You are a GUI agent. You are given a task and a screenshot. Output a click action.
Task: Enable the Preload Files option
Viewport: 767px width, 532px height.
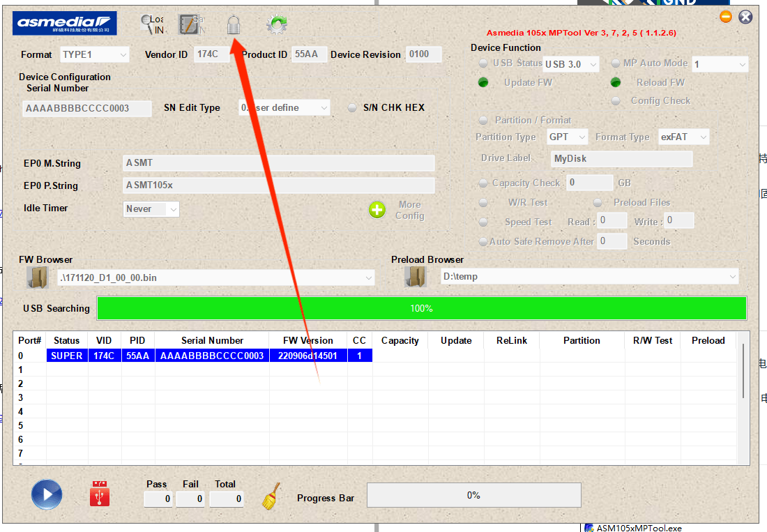[x=598, y=202]
